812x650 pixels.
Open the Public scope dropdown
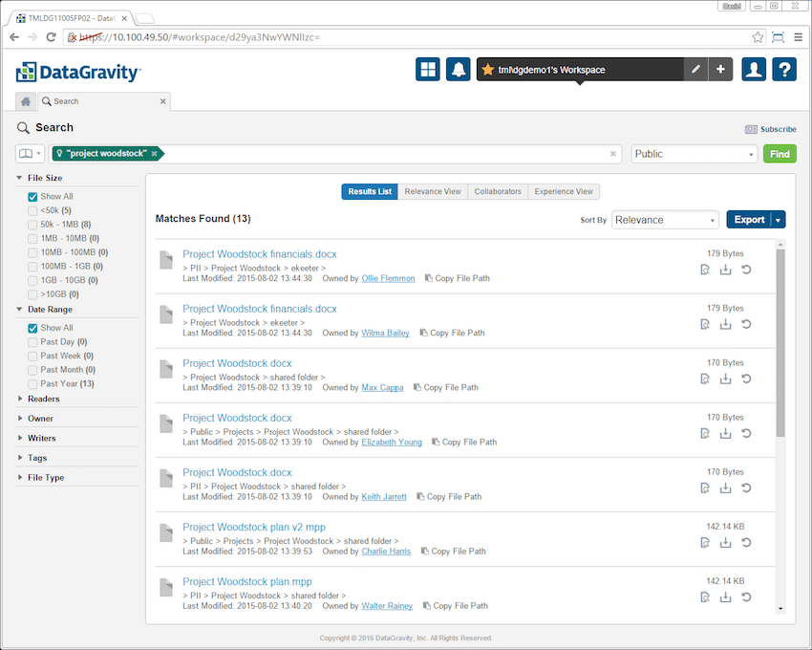[x=694, y=154]
